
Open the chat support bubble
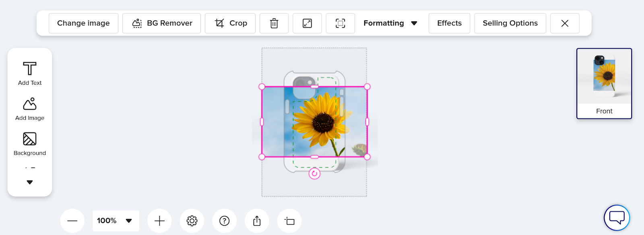pyautogui.click(x=617, y=218)
